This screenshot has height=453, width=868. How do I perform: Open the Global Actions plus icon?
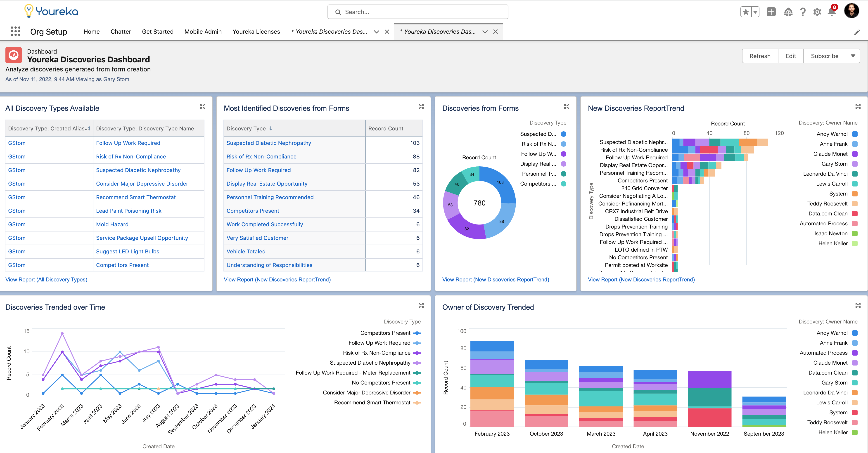771,12
